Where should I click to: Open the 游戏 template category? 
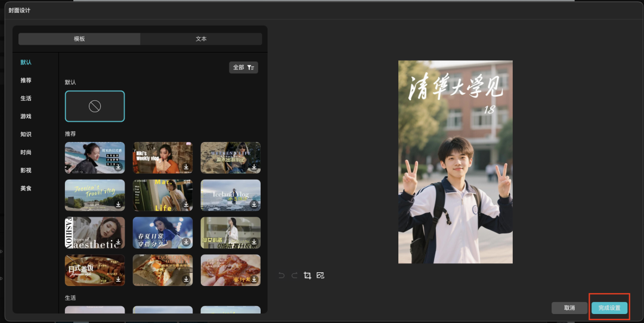[x=26, y=116]
